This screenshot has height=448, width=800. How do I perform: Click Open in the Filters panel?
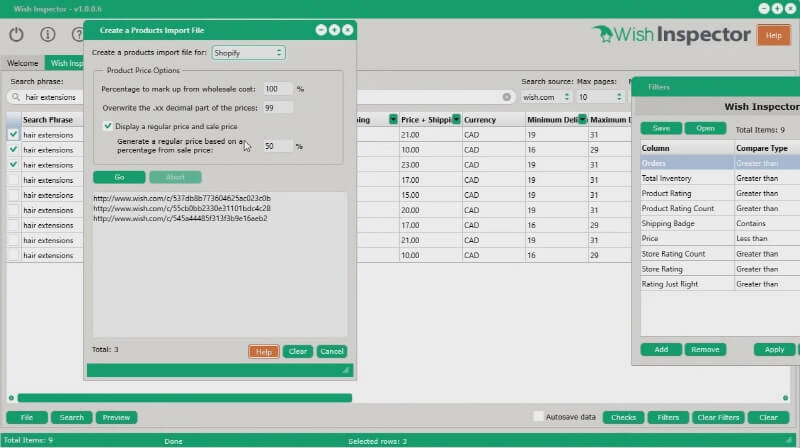tap(705, 128)
